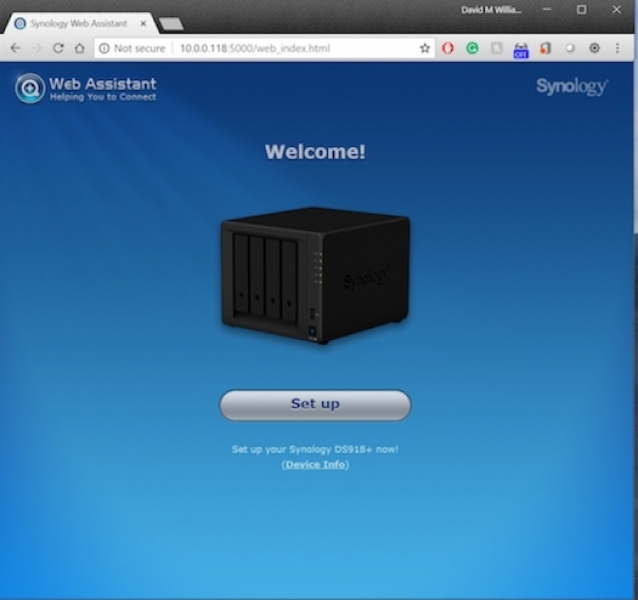
Task: Open the Device Info link
Action: 315,465
